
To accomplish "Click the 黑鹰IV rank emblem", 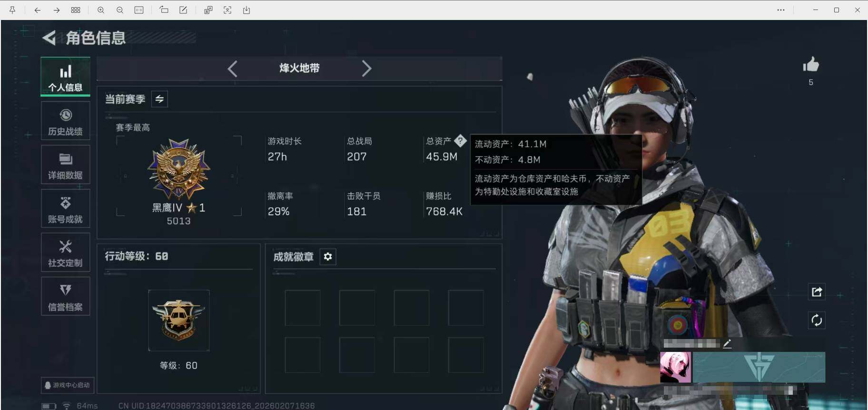I will click(x=179, y=169).
